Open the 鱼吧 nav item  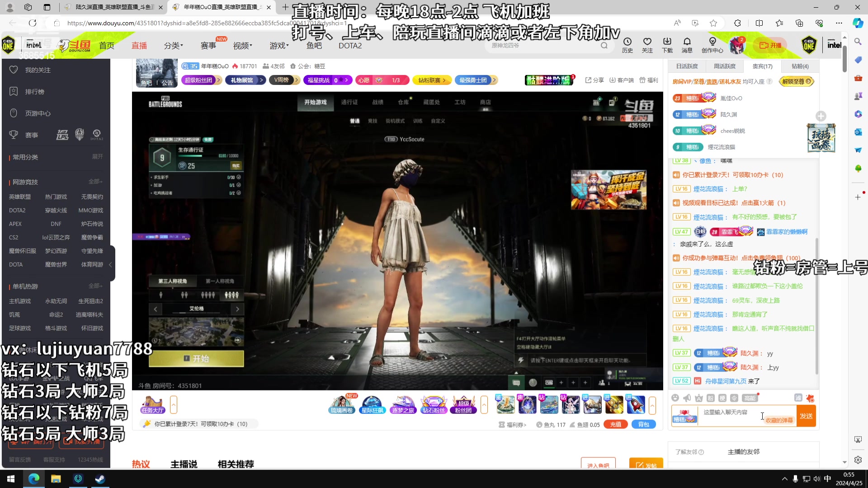(x=314, y=45)
